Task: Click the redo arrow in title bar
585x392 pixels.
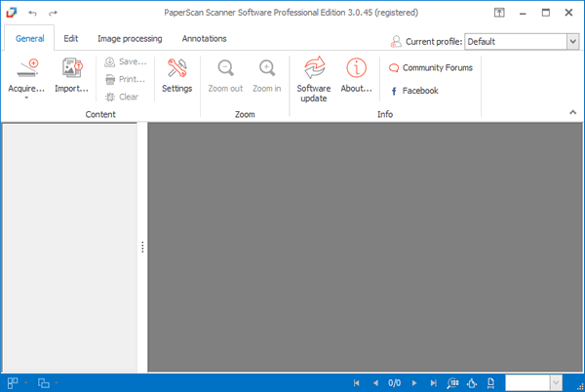Action: click(53, 13)
